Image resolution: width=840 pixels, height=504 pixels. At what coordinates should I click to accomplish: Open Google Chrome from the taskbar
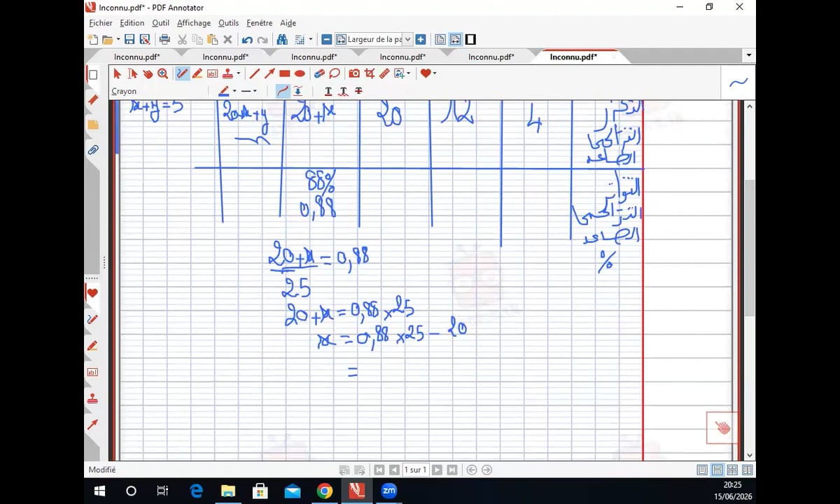point(324,491)
